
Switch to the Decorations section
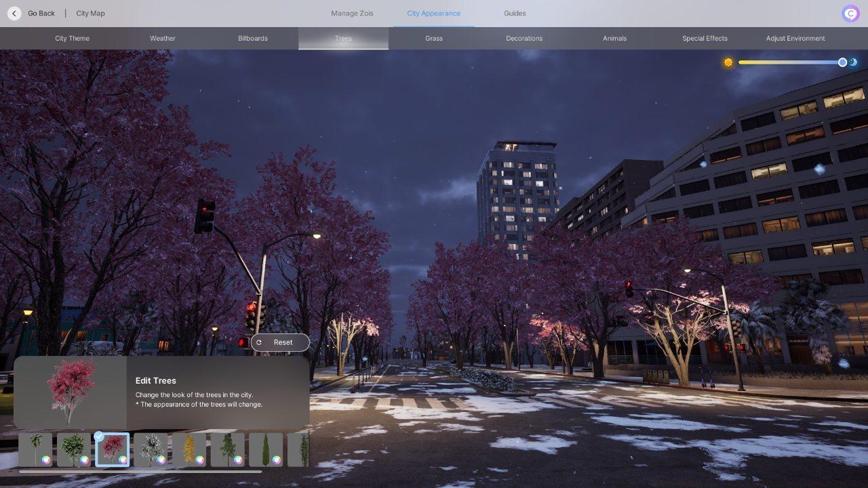coord(524,38)
